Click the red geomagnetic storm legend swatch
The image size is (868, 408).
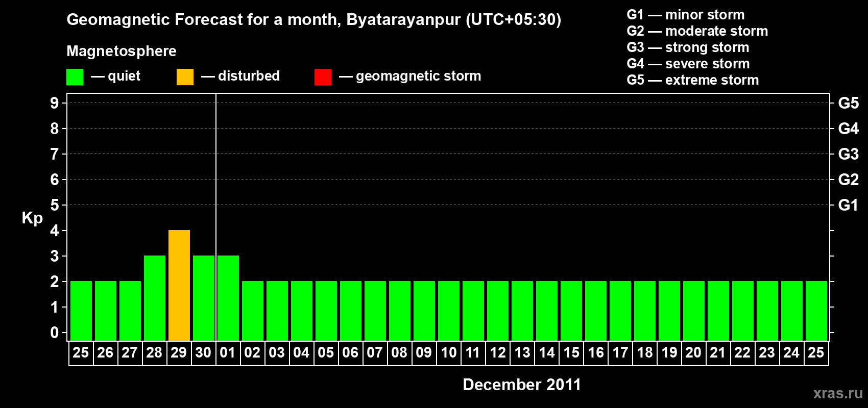tap(323, 76)
